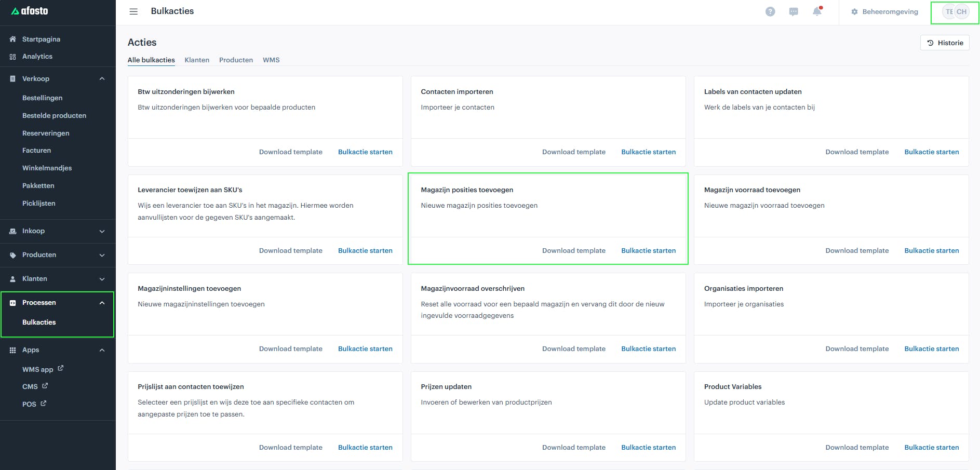Open Beheeromgeving settings link
Screen dimensions: 980x470
885,11
